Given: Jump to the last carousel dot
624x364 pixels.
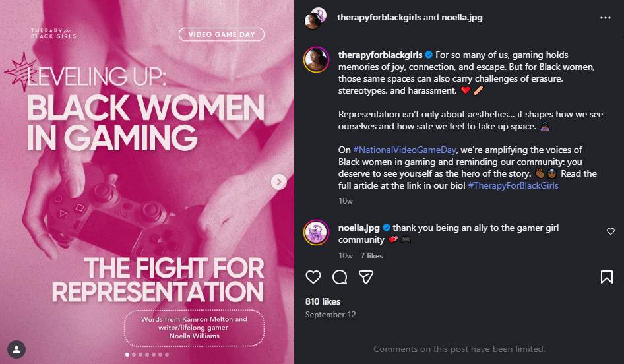Looking at the screenshot, I should pyautogui.click(x=167, y=355).
